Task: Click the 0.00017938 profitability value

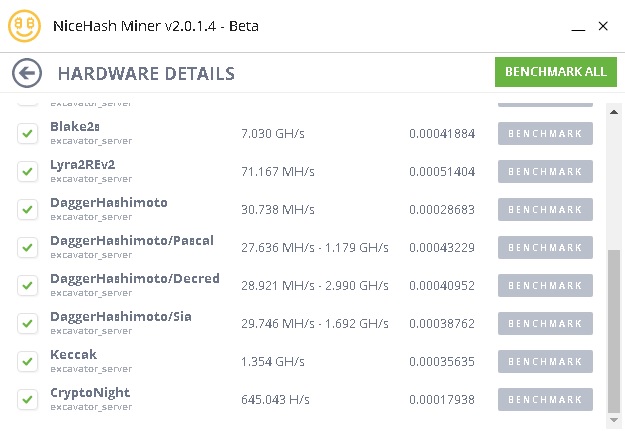Action: coord(442,400)
